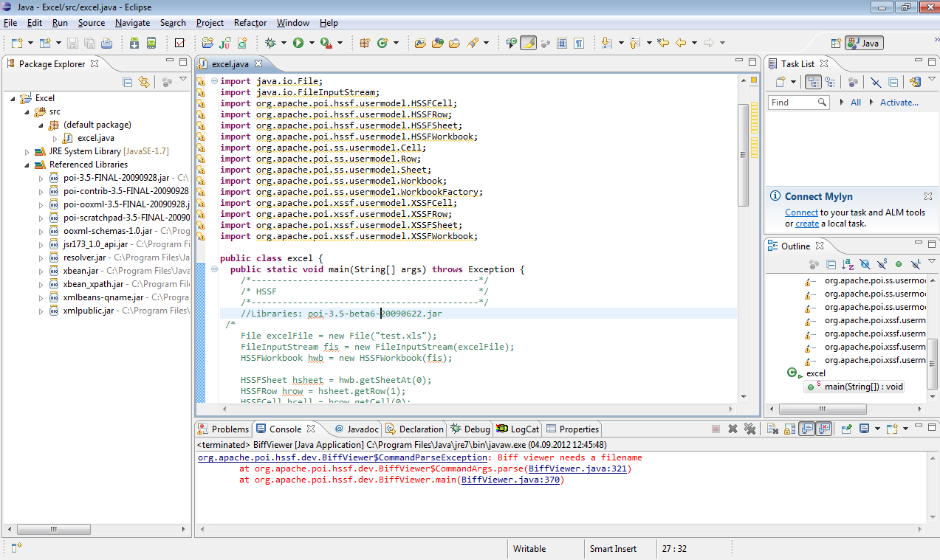
Task: Collapse All in Package Explorer
Action: pos(127,83)
